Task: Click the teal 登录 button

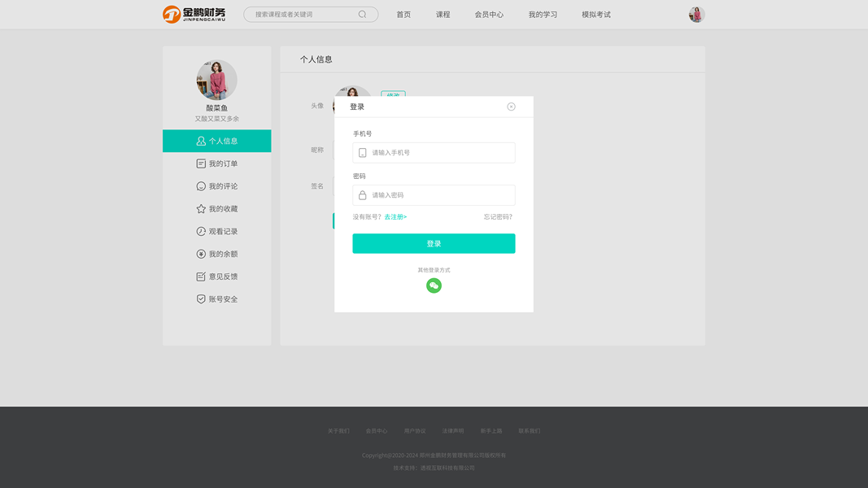Action: click(434, 243)
